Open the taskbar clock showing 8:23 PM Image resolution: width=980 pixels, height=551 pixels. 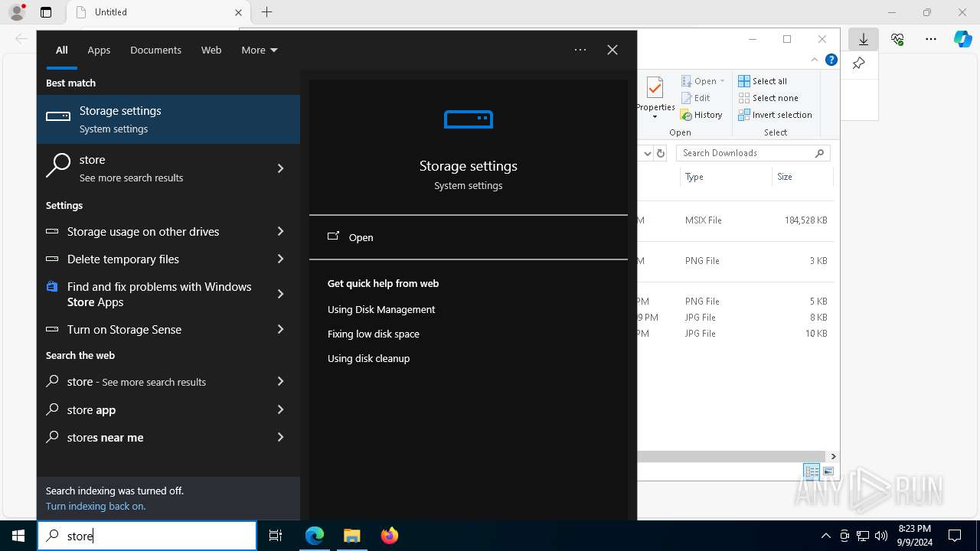coord(915,536)
